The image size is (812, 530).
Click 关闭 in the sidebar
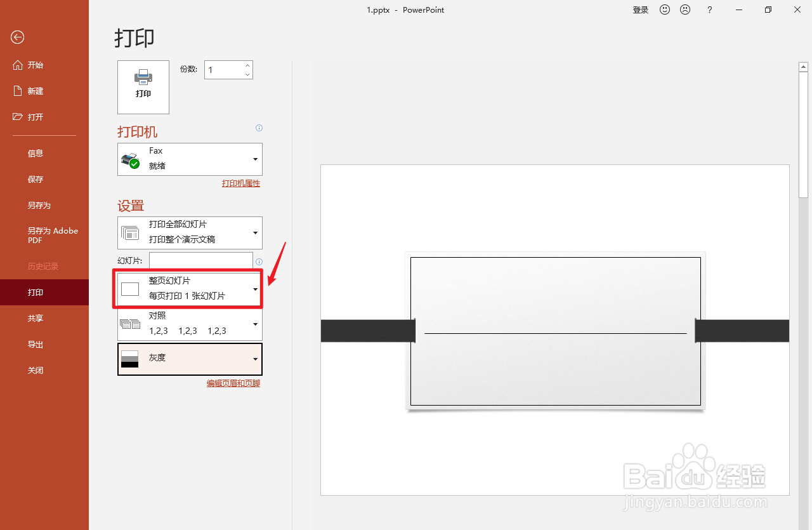click(x=44, y=371)
